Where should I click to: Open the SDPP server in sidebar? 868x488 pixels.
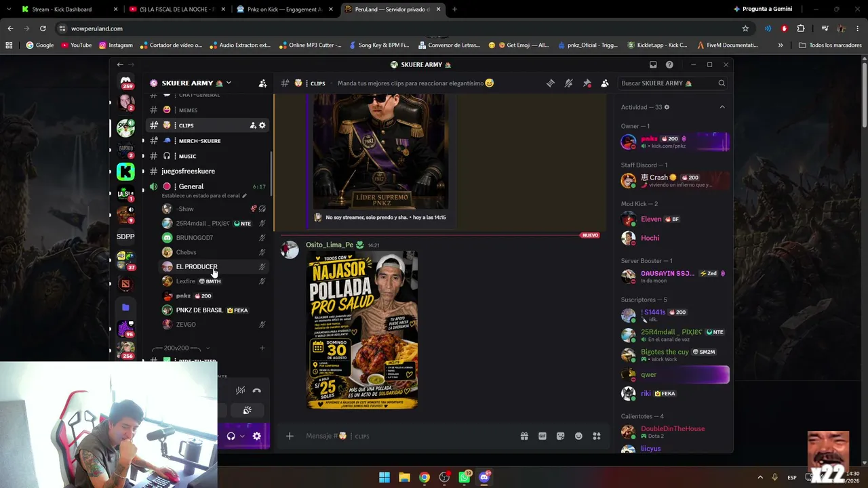click(x=125, y=237)
